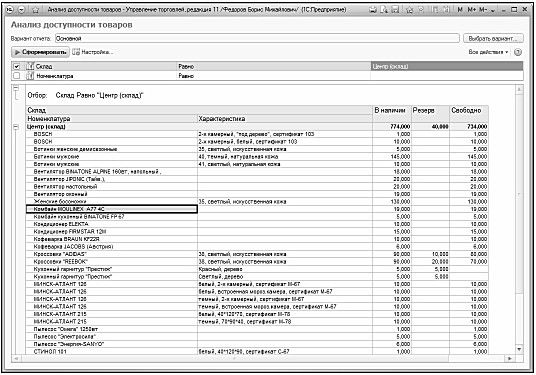Click Равно comparison in Склад row
This screenshot has width=536, height=375.
pos(186,66)
